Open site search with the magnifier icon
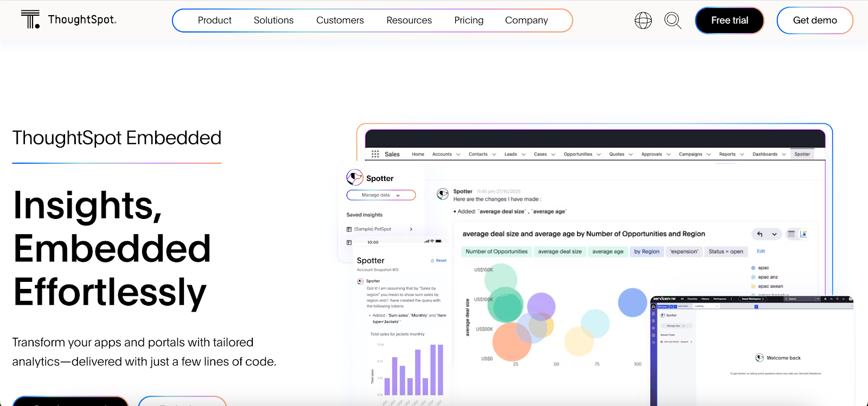868x406 pixels. tap(673, 21)
